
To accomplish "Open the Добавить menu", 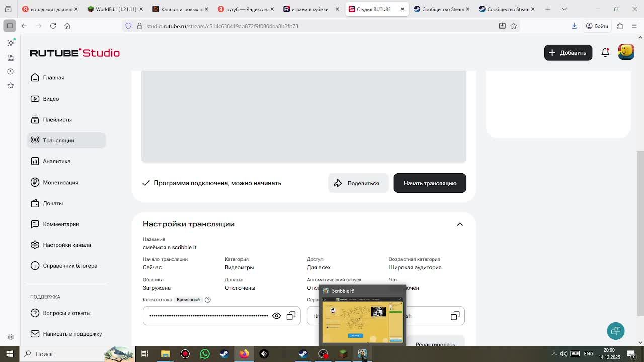I will pyautogui.click(x=568, y=53).
